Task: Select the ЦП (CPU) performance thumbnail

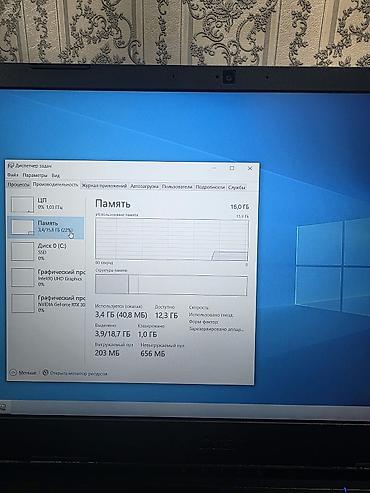Action: pyautogui.click(x=22, y=204)
